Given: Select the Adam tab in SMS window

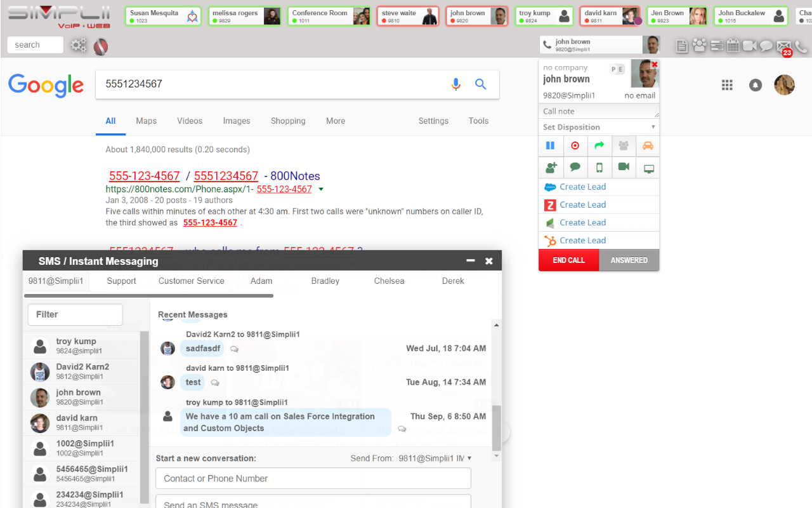Looking at the screenshot, I should coord(261,281).
